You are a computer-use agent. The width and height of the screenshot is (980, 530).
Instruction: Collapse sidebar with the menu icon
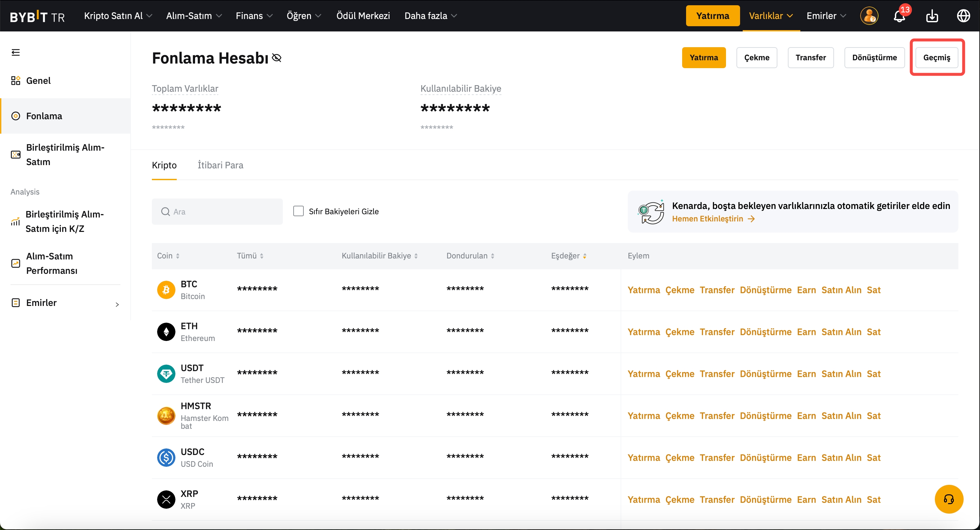(x=16, y=52)
